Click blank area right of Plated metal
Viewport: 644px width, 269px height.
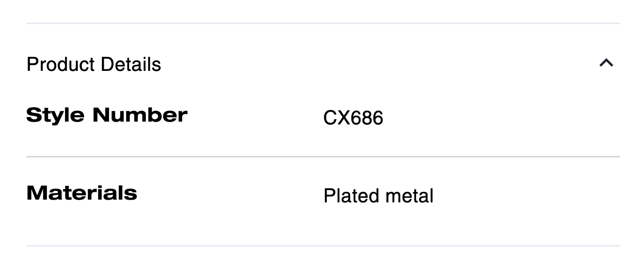[526, 196]
